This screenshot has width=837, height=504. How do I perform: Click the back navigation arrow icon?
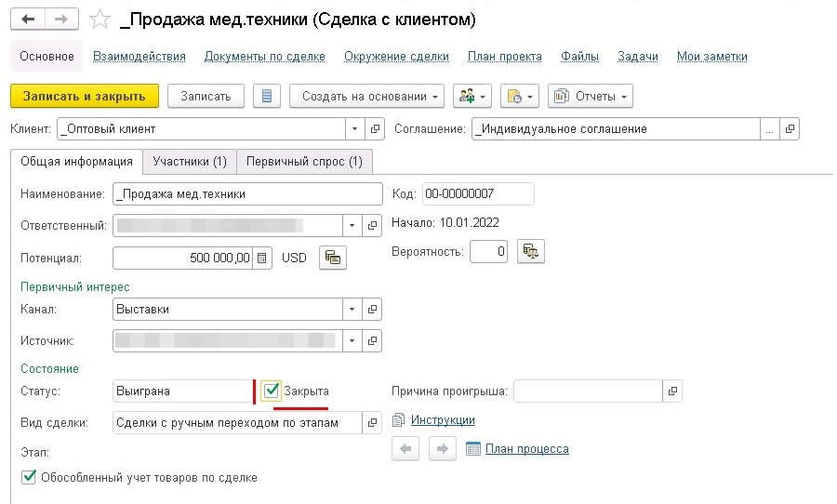30,19
